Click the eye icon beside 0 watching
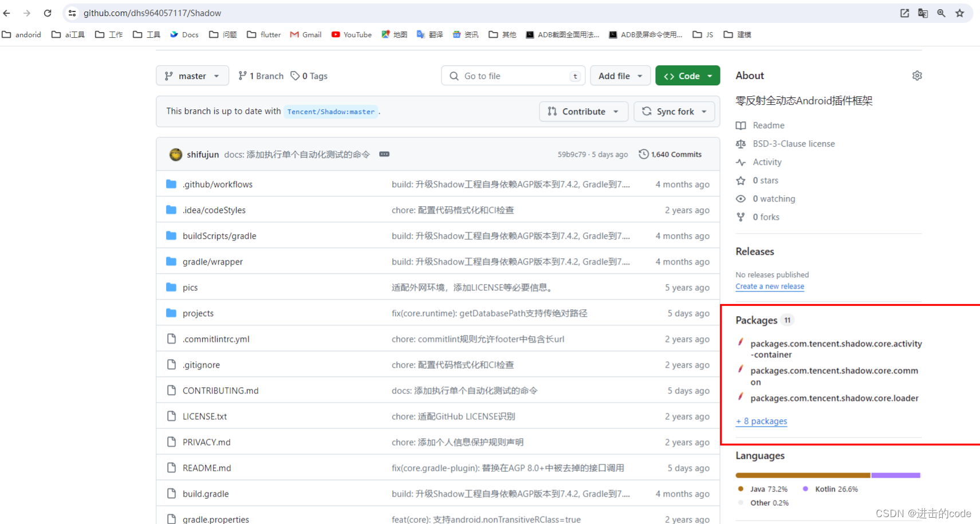 point(741,199)
